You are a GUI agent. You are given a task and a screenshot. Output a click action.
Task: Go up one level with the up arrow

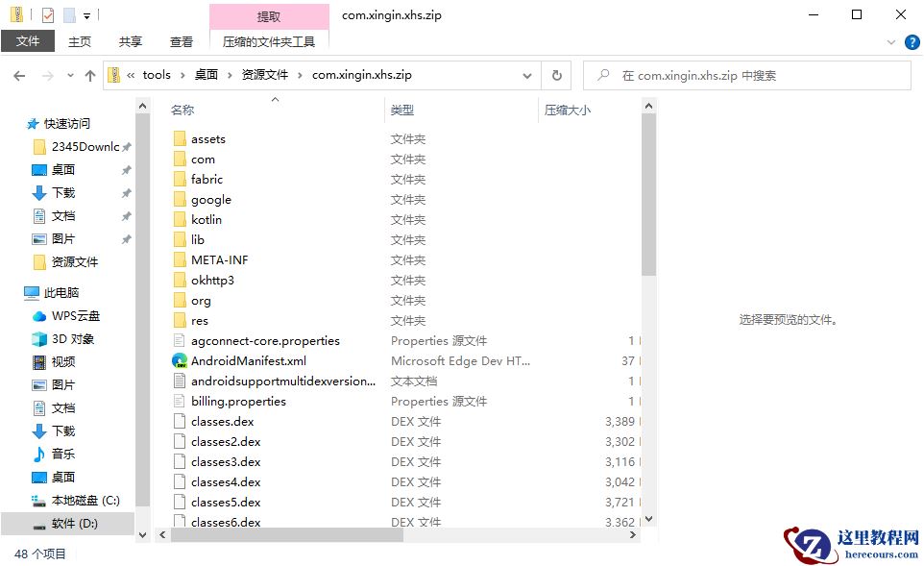tap(89, 75)
